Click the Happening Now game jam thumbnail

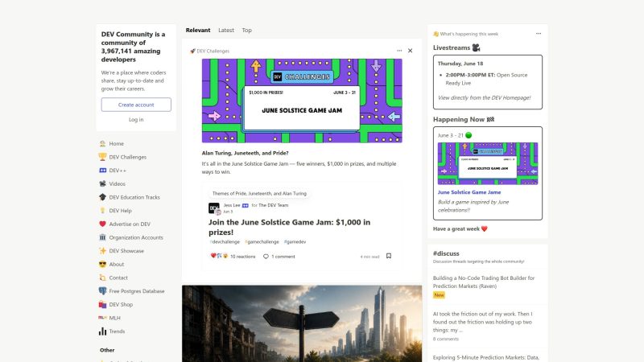[488, 163]
